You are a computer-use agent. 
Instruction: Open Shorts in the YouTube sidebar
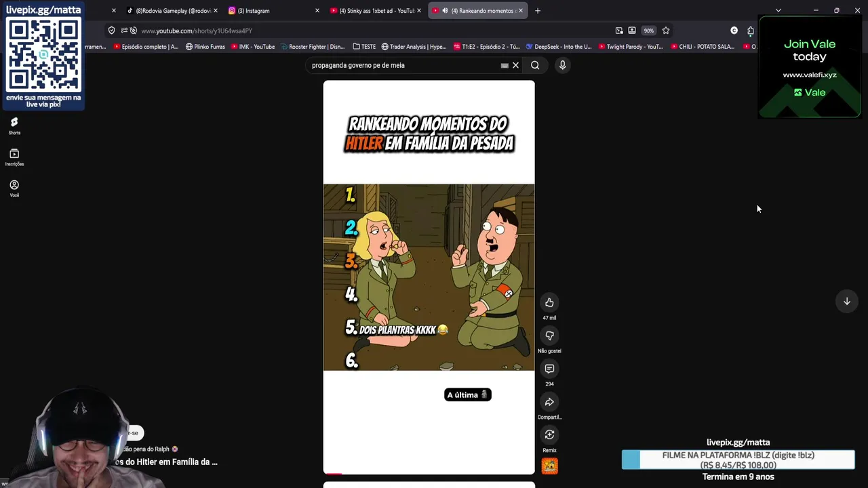[14, 125]
